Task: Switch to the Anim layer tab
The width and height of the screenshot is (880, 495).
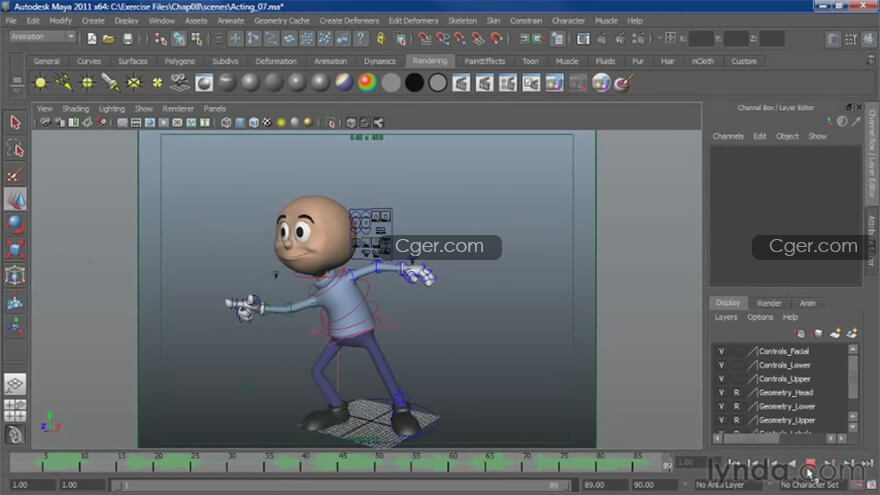Action: [807, 303]
